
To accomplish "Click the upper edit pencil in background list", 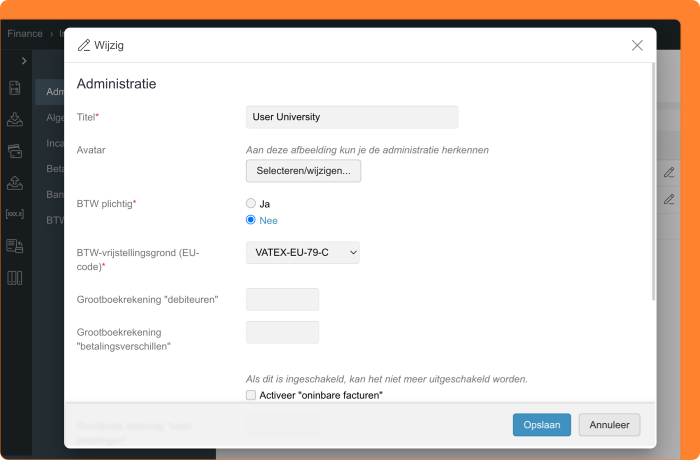I will [x=669, y=172].
